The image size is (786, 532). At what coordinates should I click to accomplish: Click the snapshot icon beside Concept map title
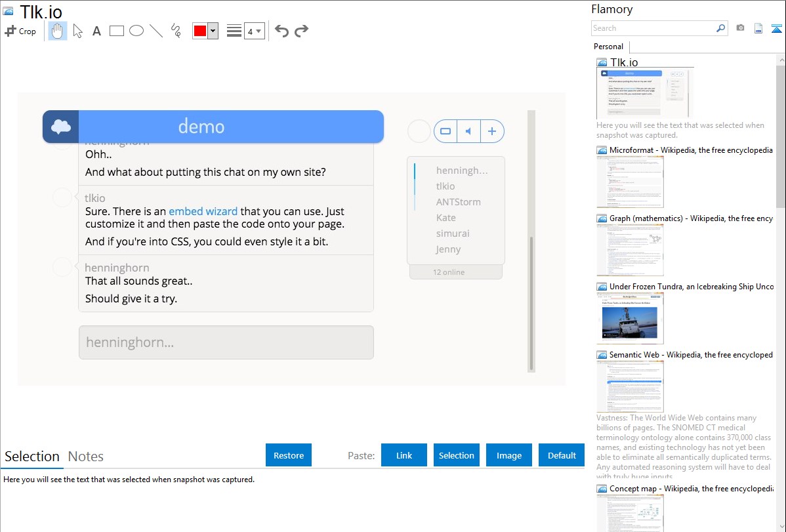click(x=602, y=489)
